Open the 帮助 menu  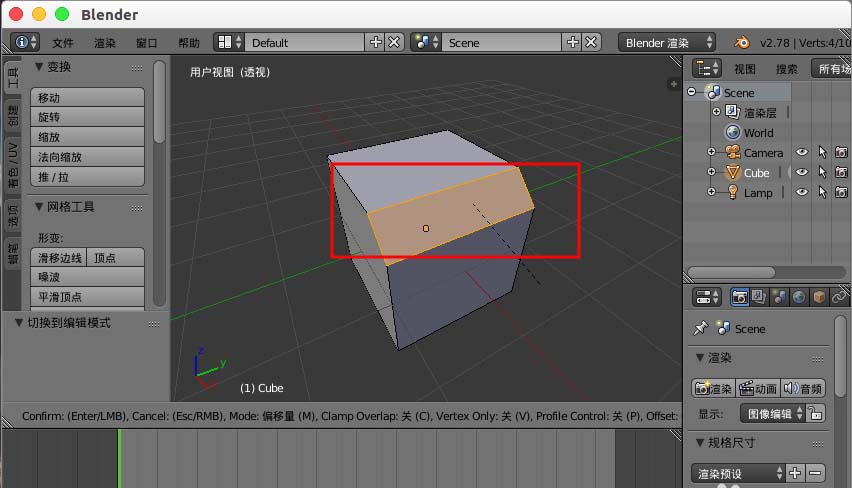click(189, 43)
